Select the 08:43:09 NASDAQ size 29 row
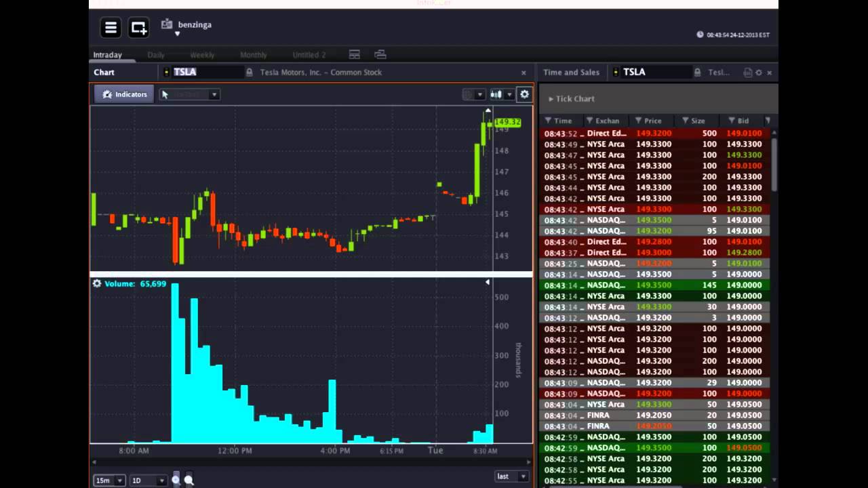Image resolution: width=868 pixels, height=488 pixels. pyautogui.click(x=655, y=383)
